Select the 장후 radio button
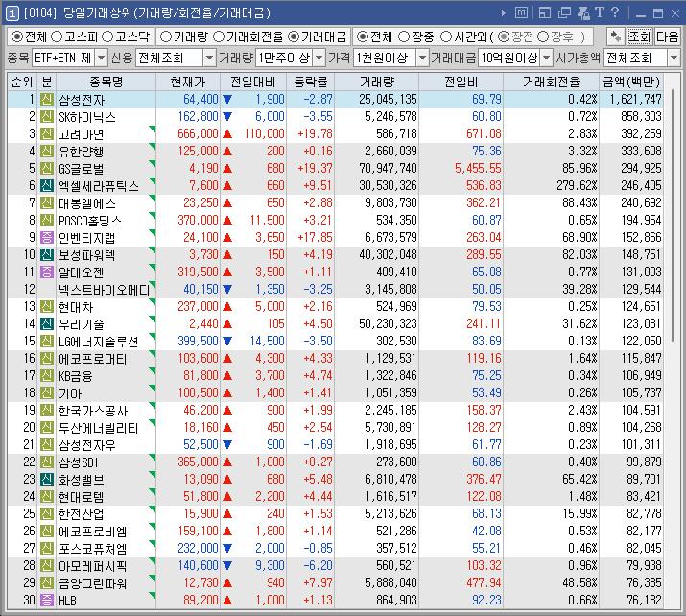Screen dimensions: 686x616 tap(543, 36)
